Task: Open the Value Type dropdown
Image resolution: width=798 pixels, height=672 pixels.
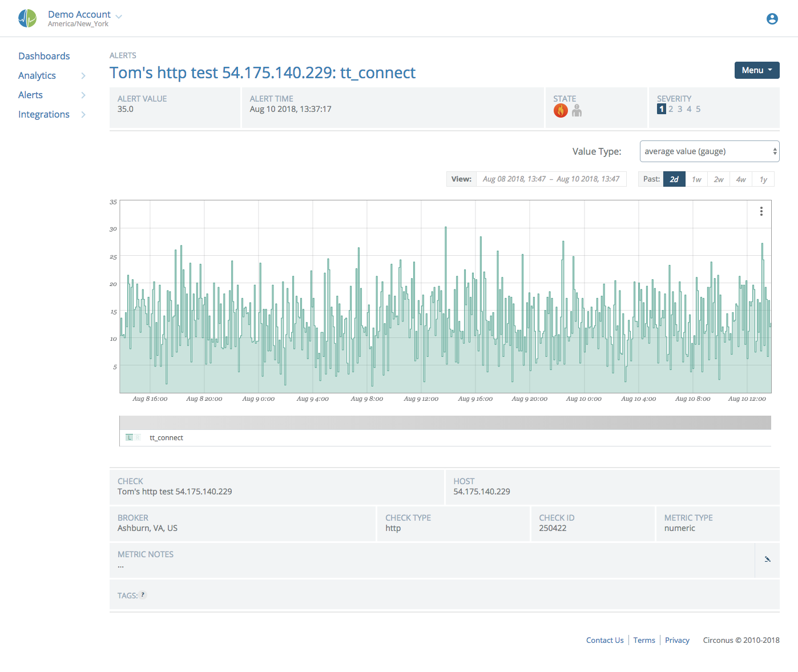Action: point(709,151)
